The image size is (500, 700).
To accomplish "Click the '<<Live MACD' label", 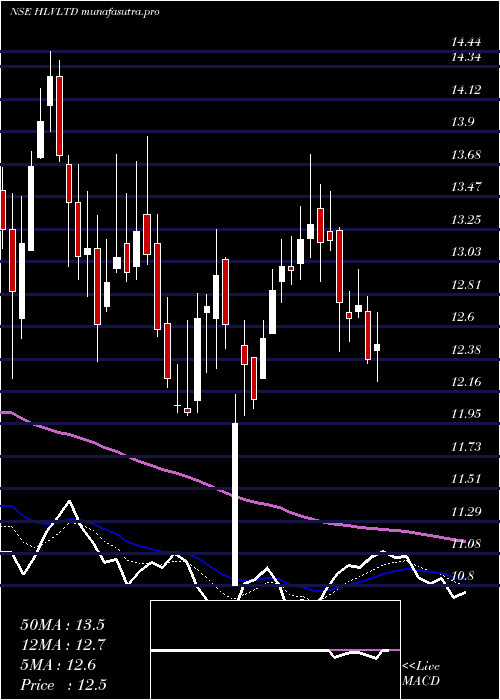I will [x=421, y=674].
